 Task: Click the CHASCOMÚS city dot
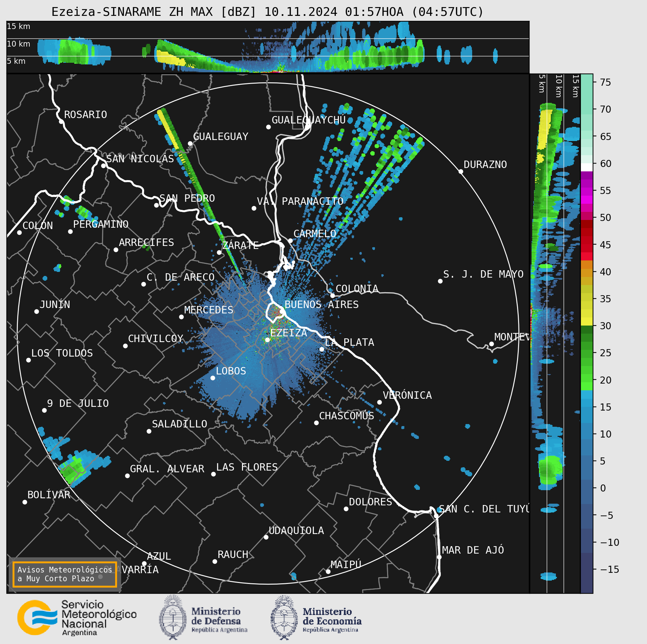pos(316,423)
